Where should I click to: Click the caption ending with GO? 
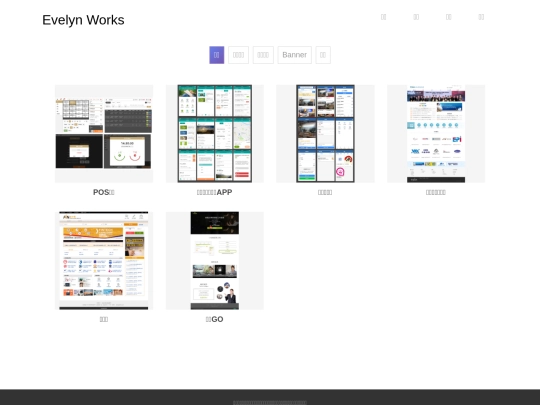[x=215, y=319]
